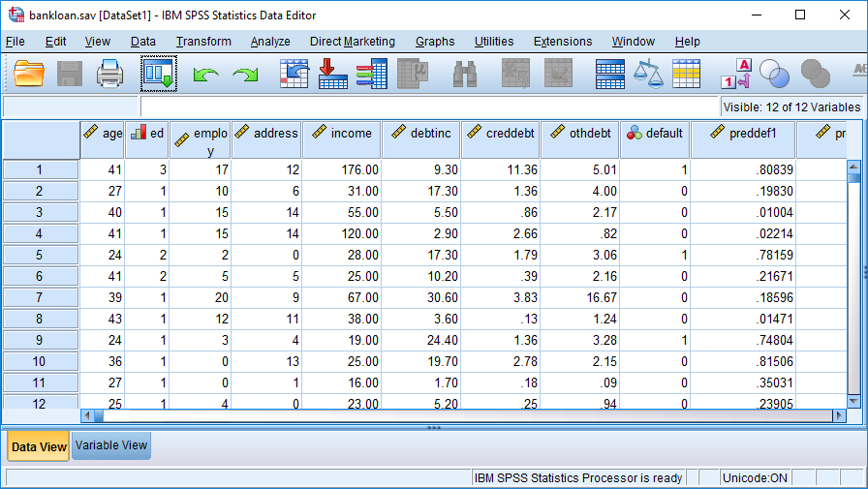868x489 pixels.
Task: Open the View menu
Action: tap(98, 42)
